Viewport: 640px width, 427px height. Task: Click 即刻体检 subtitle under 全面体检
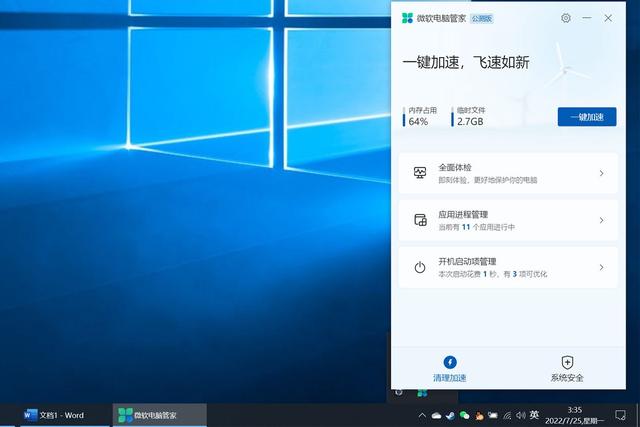488,180
